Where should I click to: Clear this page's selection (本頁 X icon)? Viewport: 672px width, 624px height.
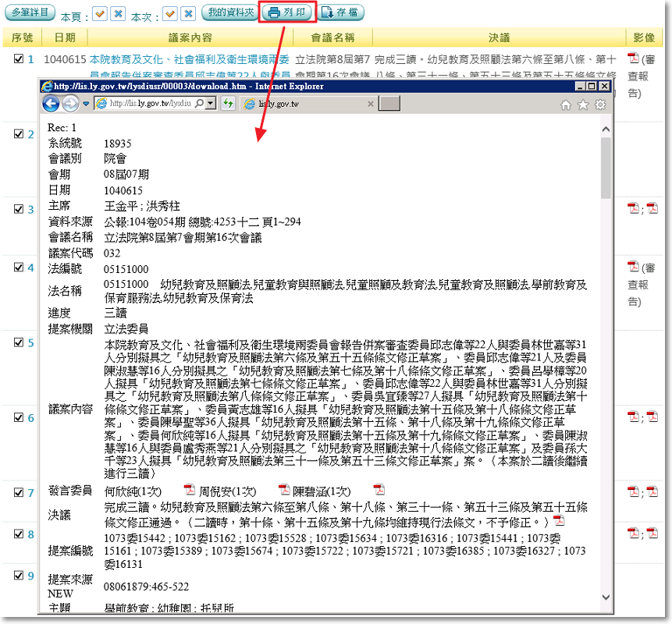pos(117,14)
